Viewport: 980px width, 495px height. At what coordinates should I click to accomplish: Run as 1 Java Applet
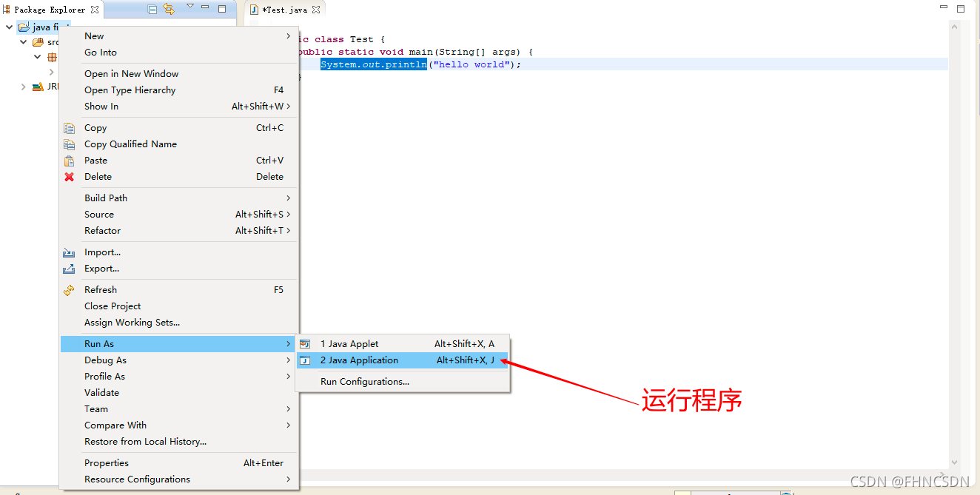(403, 344)
